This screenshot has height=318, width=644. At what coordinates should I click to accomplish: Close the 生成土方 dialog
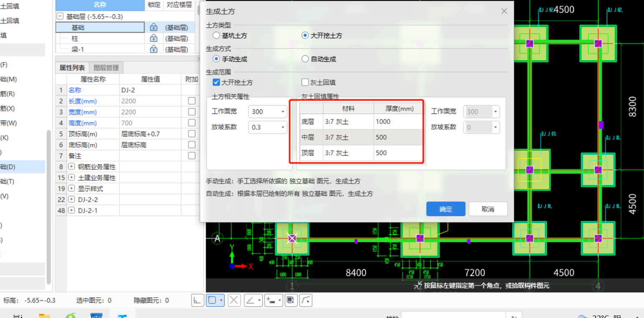coord(504,11)
